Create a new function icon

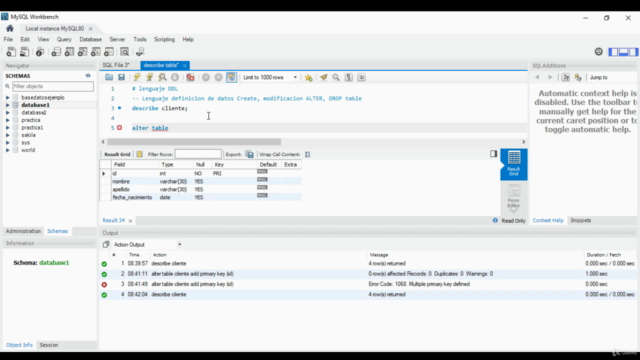coord(109,52)
